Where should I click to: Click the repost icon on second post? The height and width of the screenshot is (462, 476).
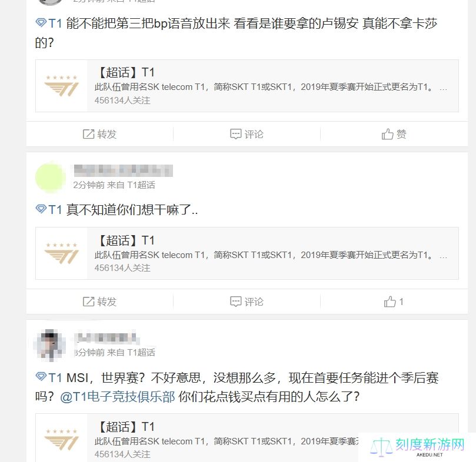pos(89,302)
